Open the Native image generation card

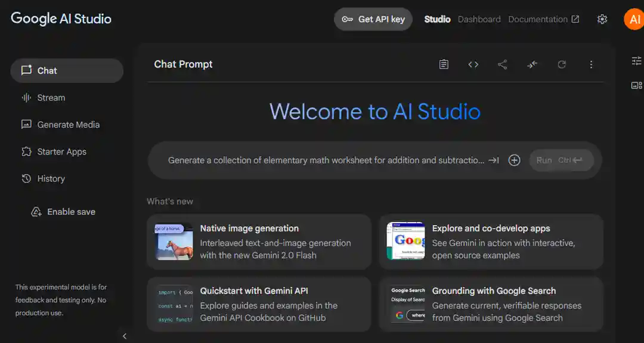tap(259, 242)
